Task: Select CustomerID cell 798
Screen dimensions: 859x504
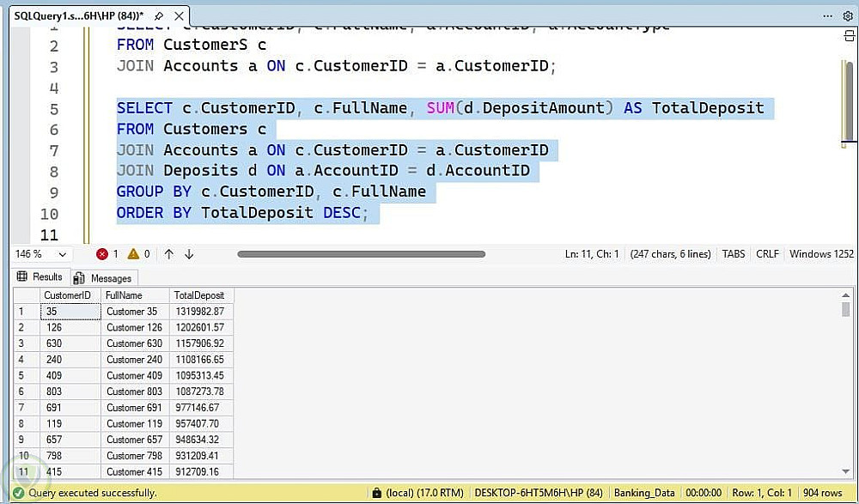Action: [x=70, y=456]
